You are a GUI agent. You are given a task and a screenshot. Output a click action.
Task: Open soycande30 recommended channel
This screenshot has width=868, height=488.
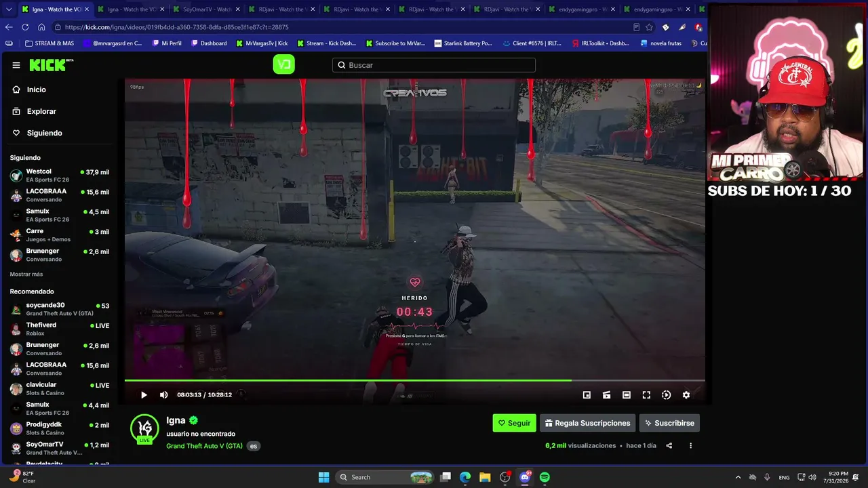(60, 308)
